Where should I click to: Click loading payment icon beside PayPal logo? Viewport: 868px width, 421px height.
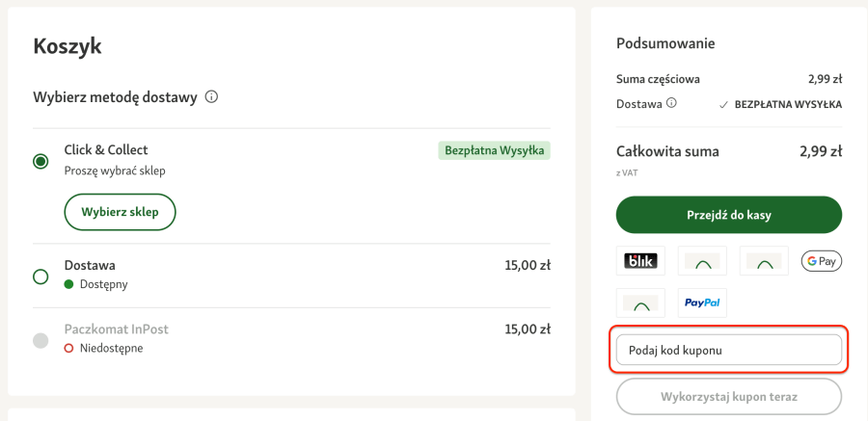[x=640, y=303]
